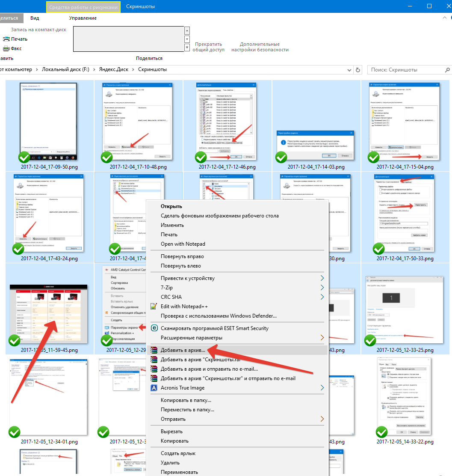Click WinRAR icon for Добавить в архив "Скриншоты.rar"
The width and height of the screenshot is (452, 476).
154,360
